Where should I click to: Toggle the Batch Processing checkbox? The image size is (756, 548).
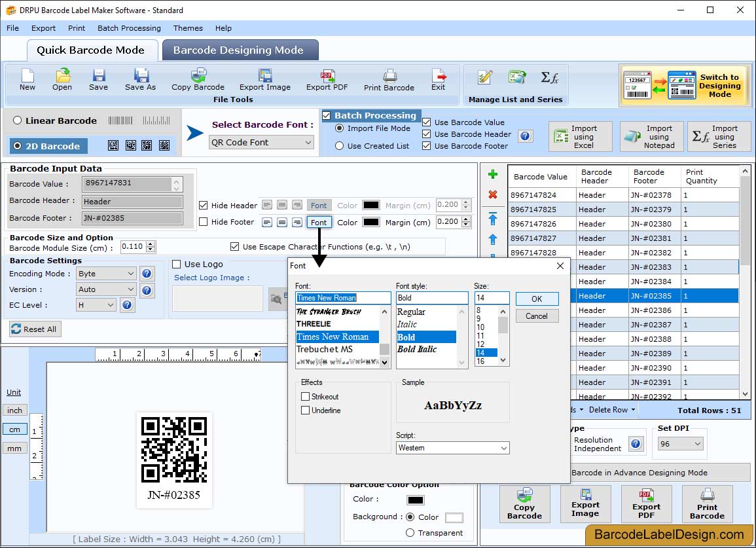pyautogui.click(x=327, y=115)
